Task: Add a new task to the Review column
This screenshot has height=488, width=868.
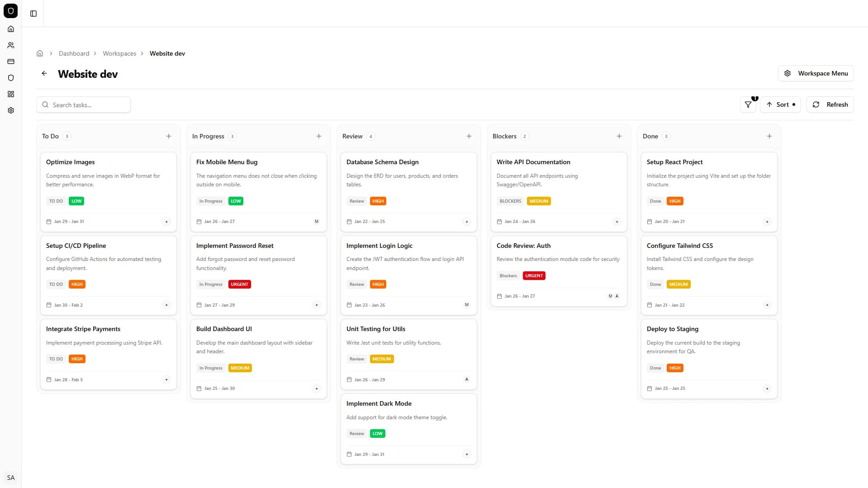Action: tap(469, 136)
